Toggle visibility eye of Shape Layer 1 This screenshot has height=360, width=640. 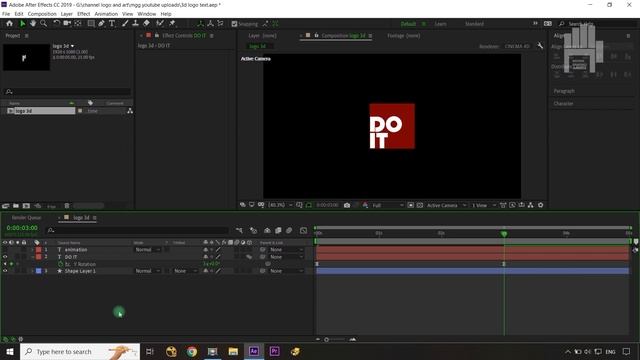click(5, 271)
